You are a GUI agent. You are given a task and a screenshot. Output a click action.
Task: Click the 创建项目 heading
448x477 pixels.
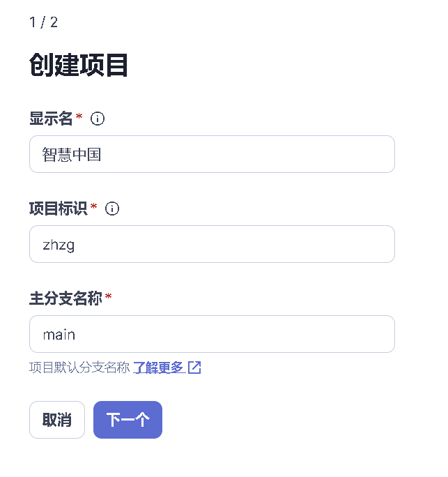(79, 66)
